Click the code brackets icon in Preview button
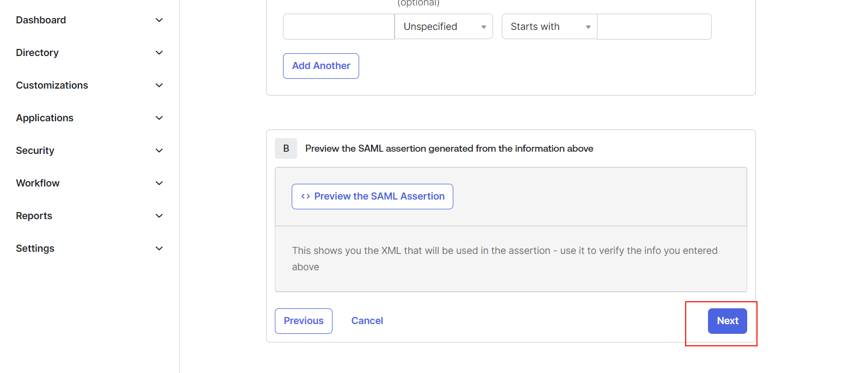The image size is (868, 373). point(305,196)
